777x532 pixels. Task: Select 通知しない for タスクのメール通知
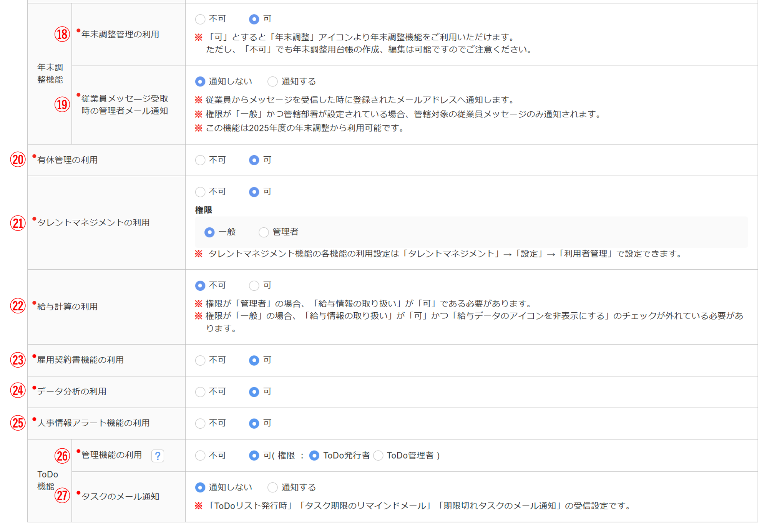pyautogui.click(x=200, y=487)
